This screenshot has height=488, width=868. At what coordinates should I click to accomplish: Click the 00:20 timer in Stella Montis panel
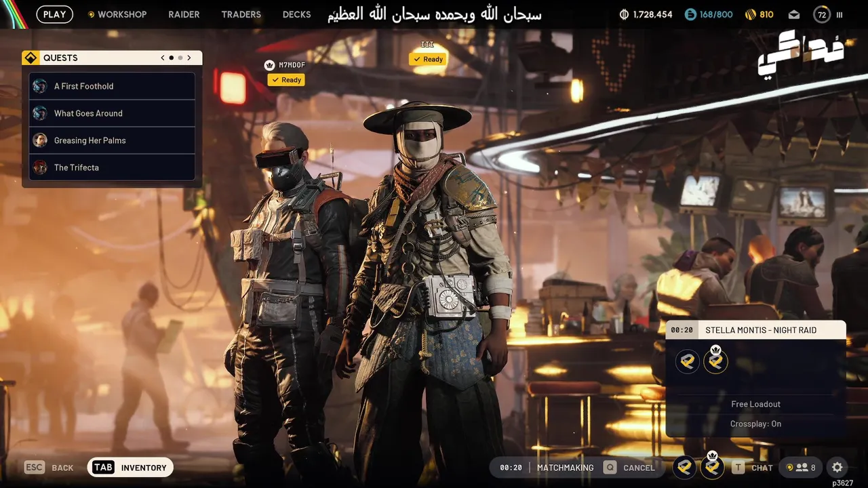[x=682, y=330]
